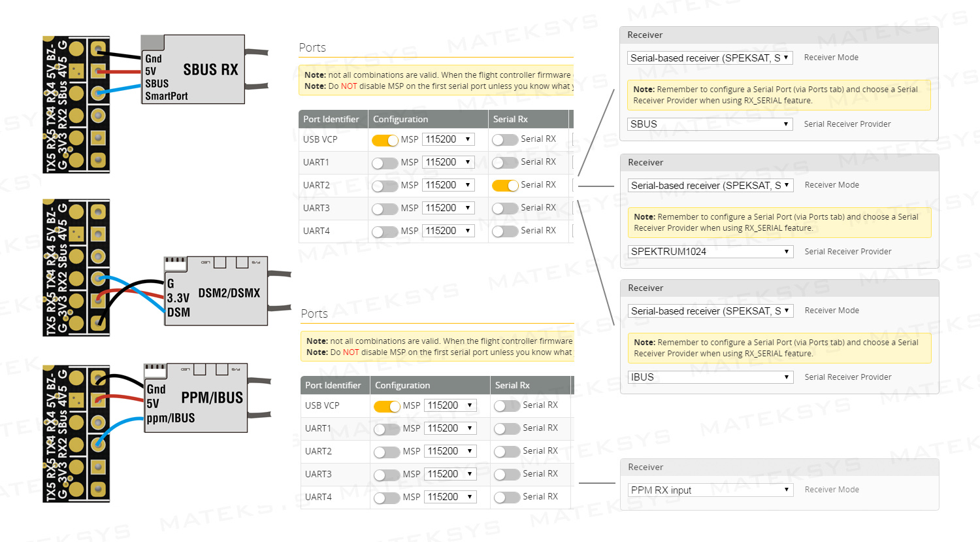Open the SPEKTRUM1024 provider dropdown
980x542 pixels.
click(710, 252)
